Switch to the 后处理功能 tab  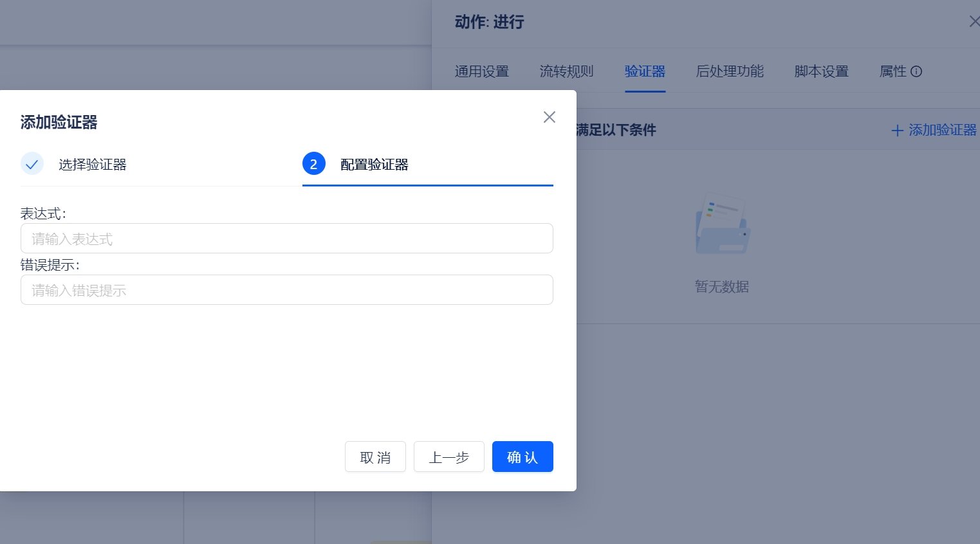click(729, 71)
